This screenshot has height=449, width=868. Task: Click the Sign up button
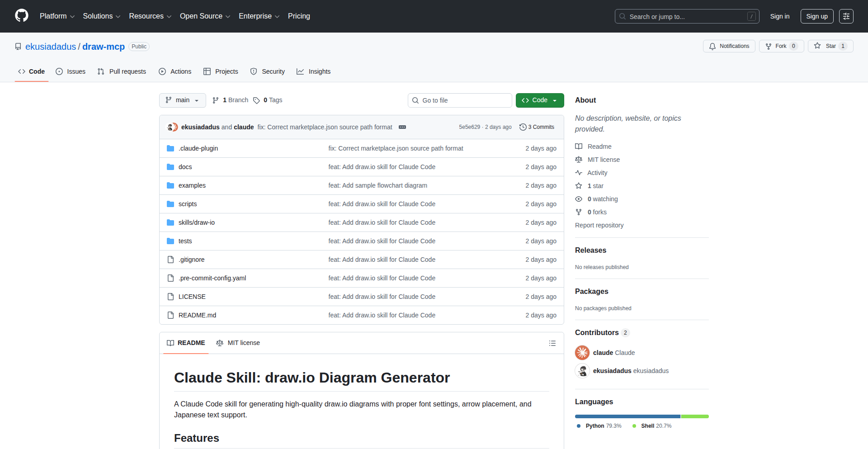[x=816, y=16]
